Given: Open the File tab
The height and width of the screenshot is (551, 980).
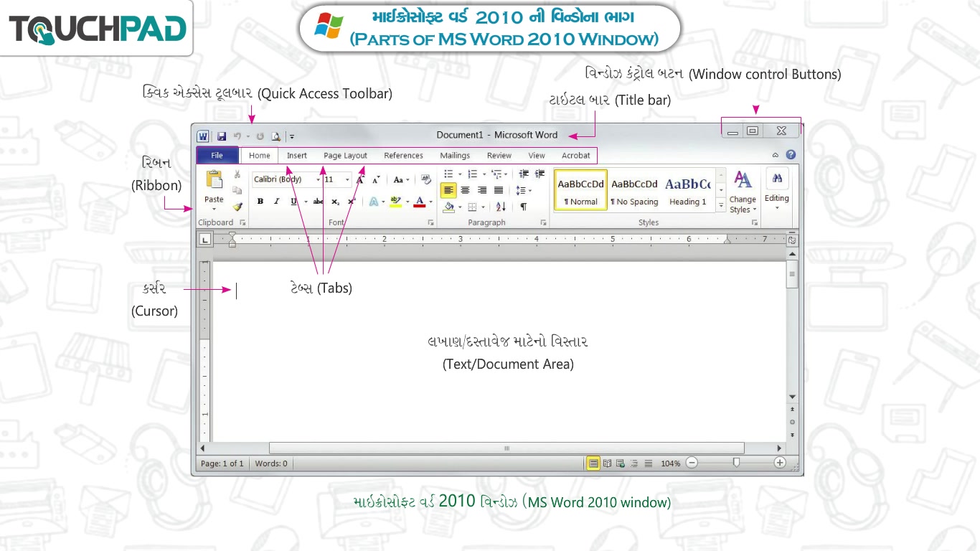Looking at the screenshot, I should [x=217, y=155].
